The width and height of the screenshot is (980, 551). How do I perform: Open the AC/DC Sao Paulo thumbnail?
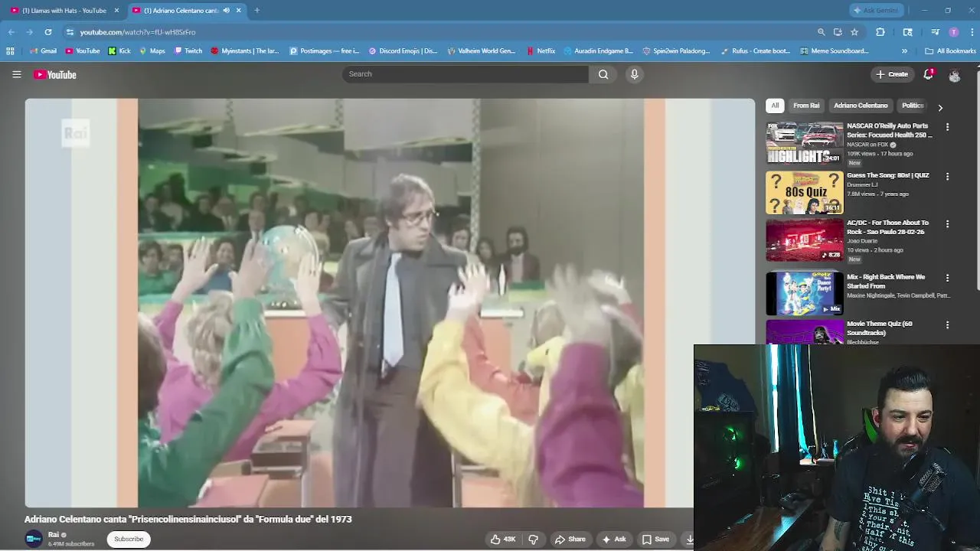pyautogui.click(x=805, y=240)
